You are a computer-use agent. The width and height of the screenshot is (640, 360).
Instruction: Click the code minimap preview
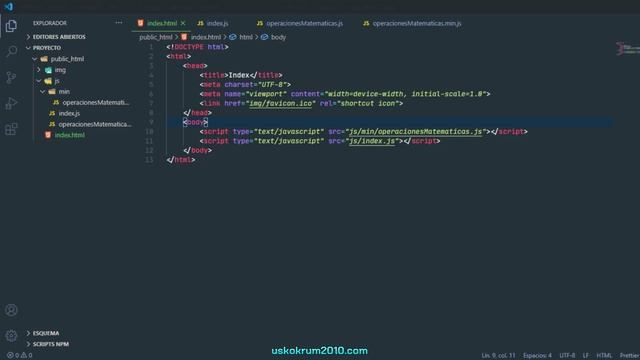click(x=628, y=49)
